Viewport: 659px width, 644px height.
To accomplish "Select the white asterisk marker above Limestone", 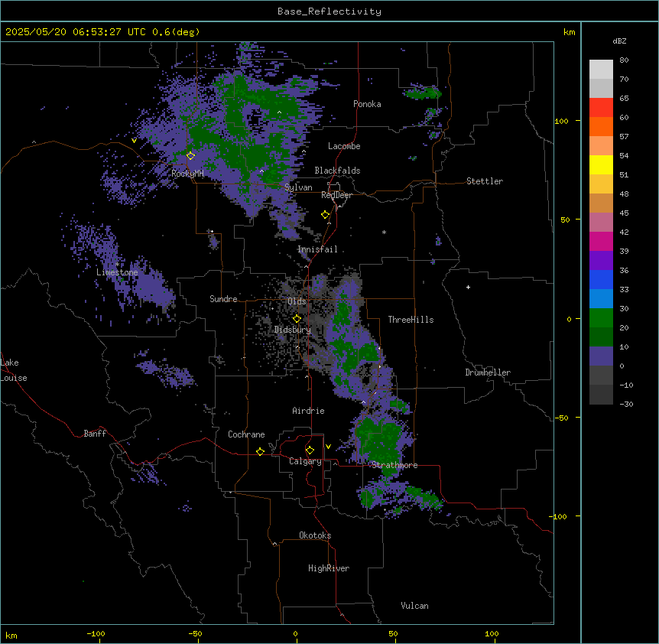I will pos(117,265).
